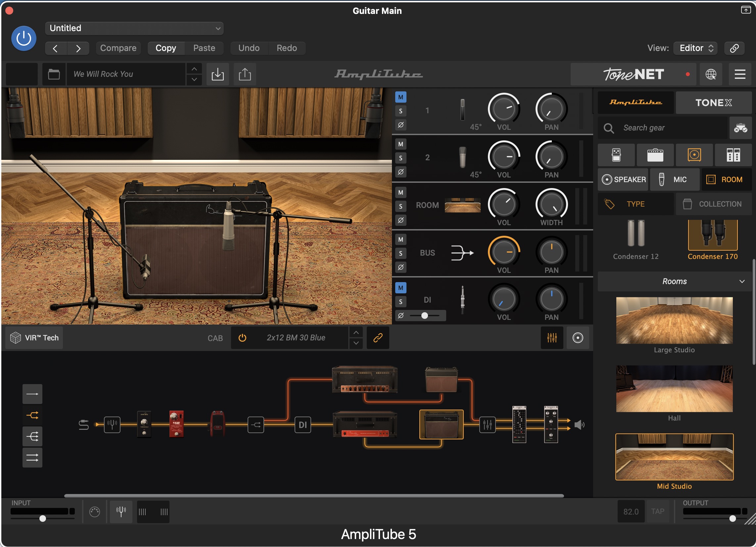This screenshot has width=756, height=547.
Task: Invert phase on the BUS channel
Action: [401, 267]
